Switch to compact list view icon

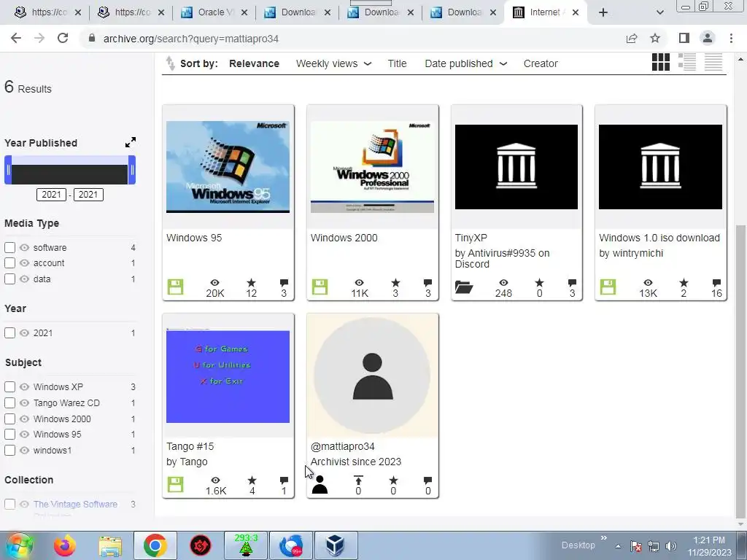point(713,62)
